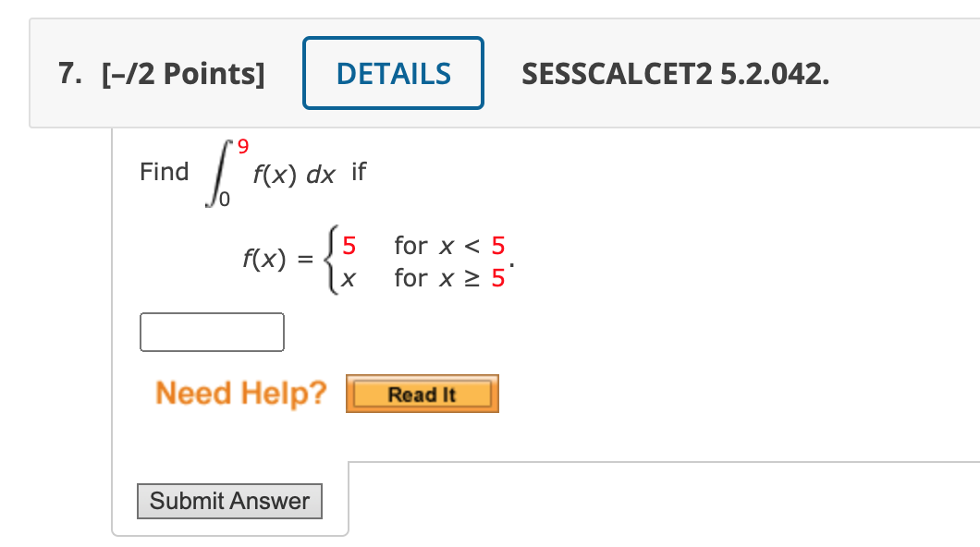The width and height of the screenshot is (980, 547).
Task: Click the red 5 in the piecewise function
Action: [349, 245]
